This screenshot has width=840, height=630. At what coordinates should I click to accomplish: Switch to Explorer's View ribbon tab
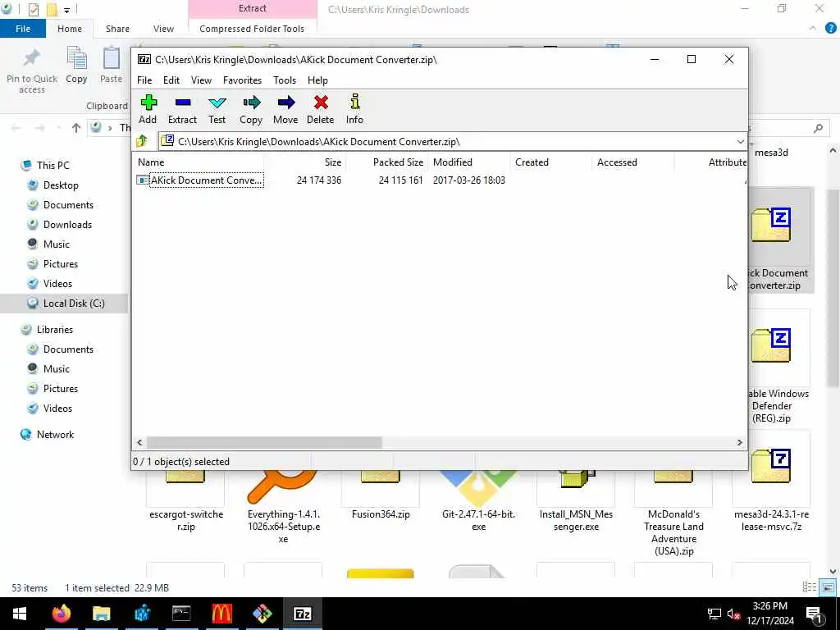coord(163,29)
